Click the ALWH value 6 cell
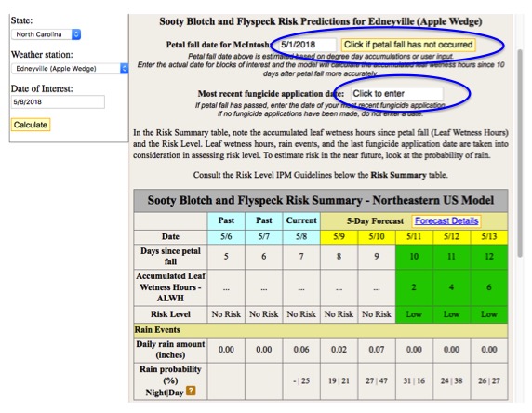 pos(489,287)
